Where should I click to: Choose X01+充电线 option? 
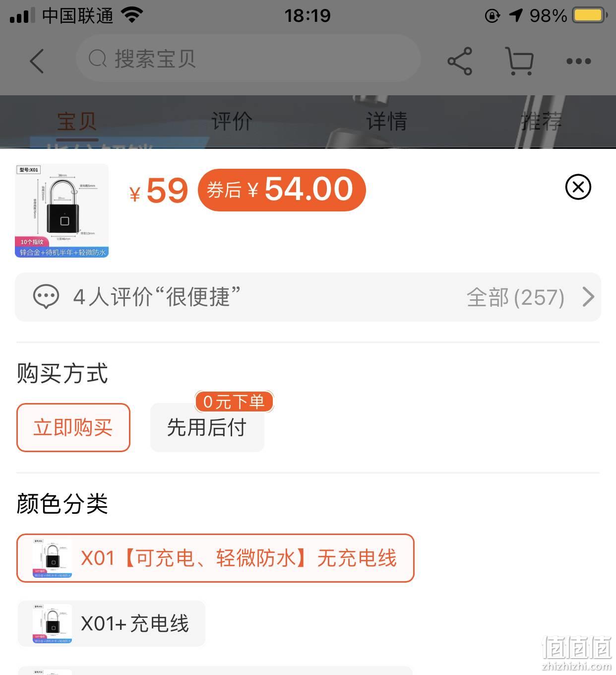pos(112,623)
